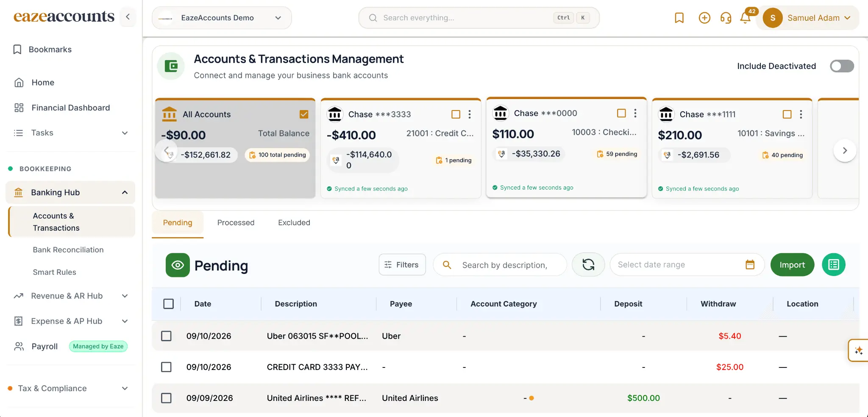This screenshot has height=417, width=868.
Task: Tick the select-all checkbox in table header
Action: tap(168, 304)
